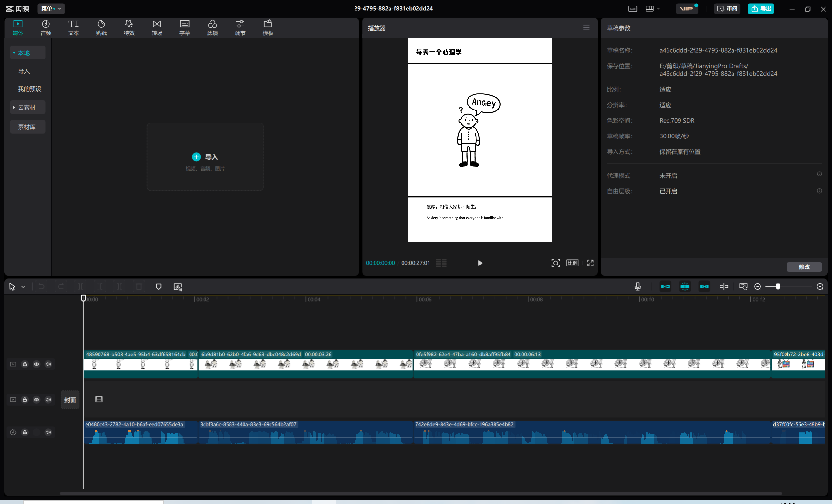Viewport: 832px width, 504px height.
Task: Expand the layout dropdown arrow
Action: click(x=658, y=9)
